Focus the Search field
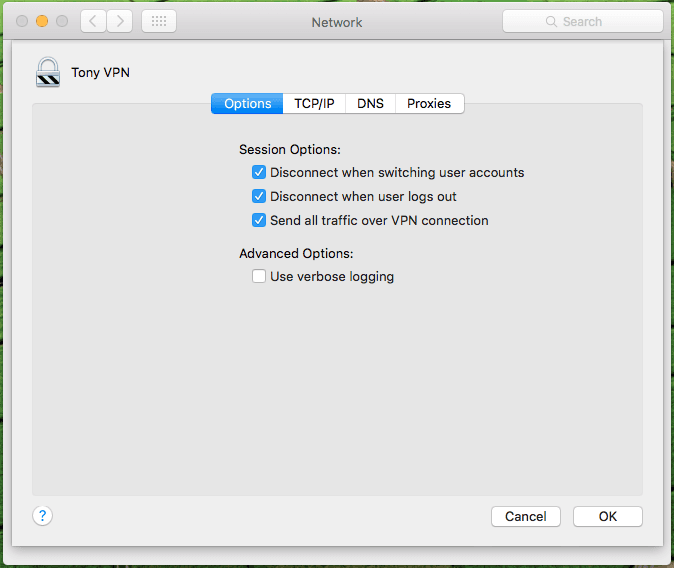 point(583,21)
